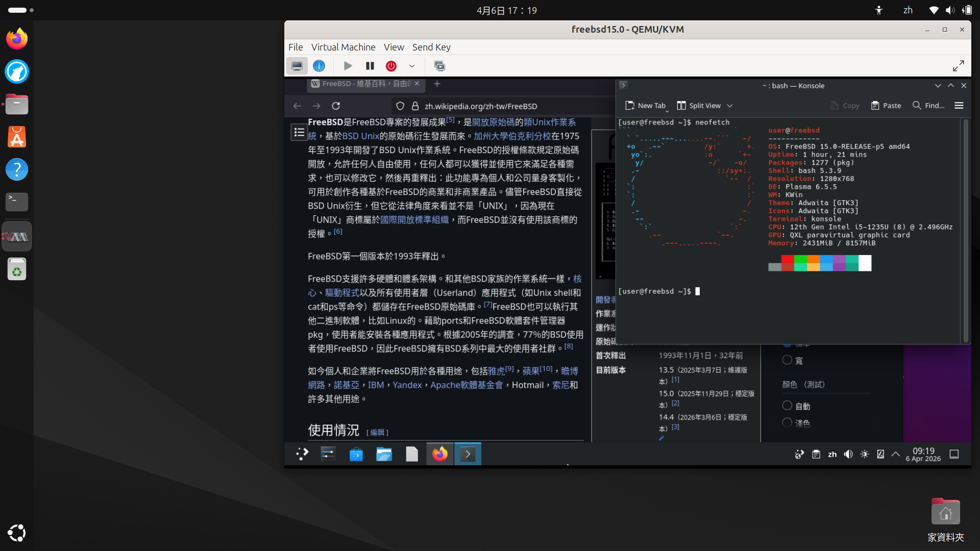This screenshot has width=980, height=551.
Task: Expand the shutdown options dropdown arrow
Action: coord(412,66)
